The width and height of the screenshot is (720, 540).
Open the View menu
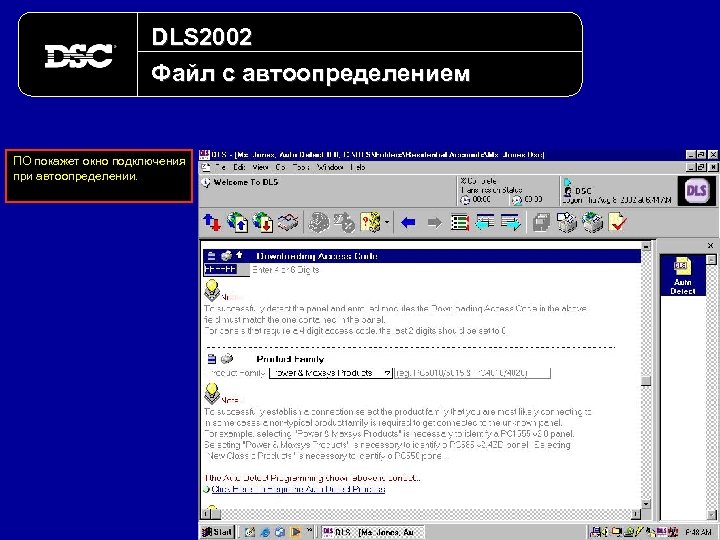coord(260,167)
